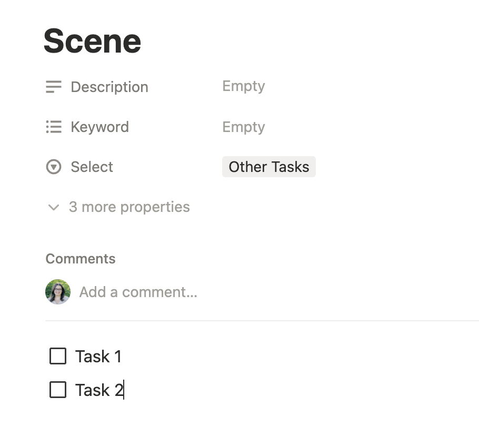Expand hidden properties using the chevron arrow

click(53, 207)
